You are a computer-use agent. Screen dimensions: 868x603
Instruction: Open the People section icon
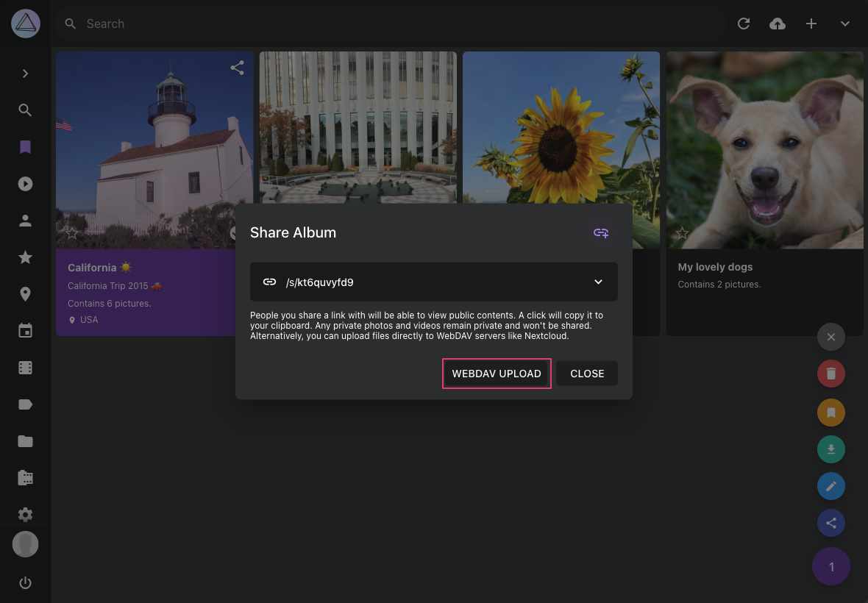pos(25,221)
